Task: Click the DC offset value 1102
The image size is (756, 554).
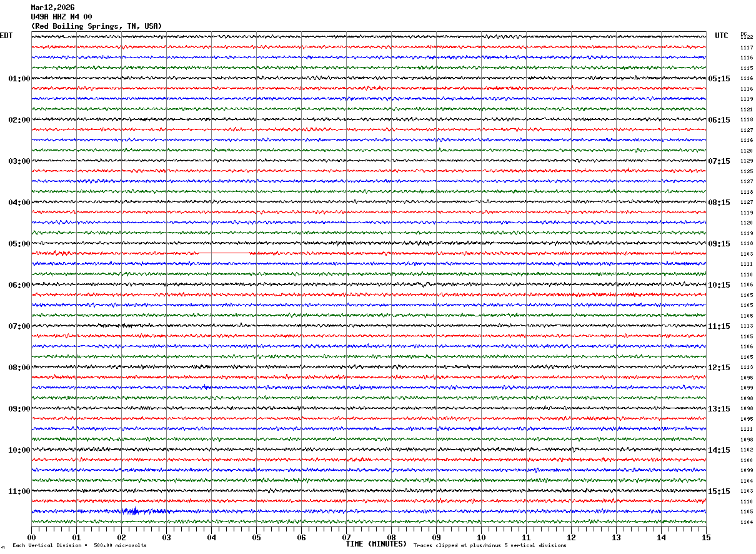Action: coord(747,450)
